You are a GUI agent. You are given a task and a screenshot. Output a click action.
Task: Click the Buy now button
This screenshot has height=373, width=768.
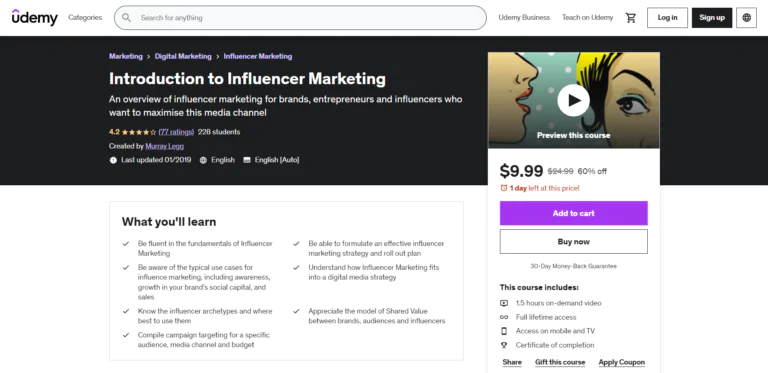(574, 241)
